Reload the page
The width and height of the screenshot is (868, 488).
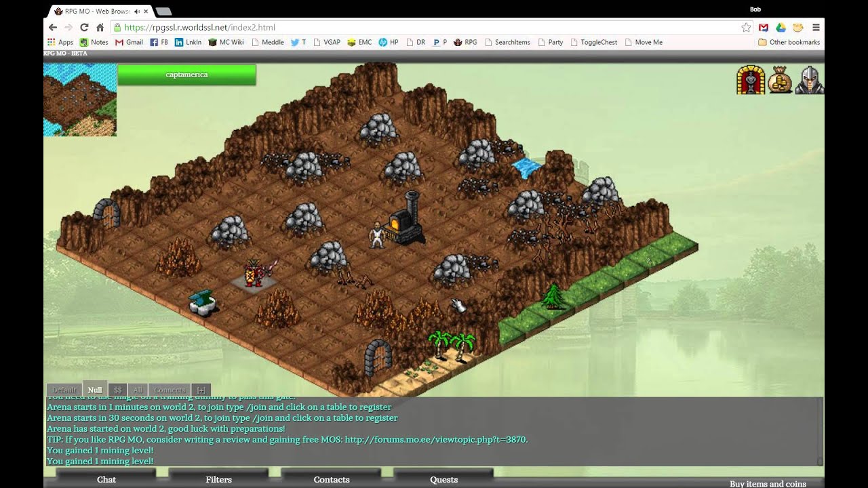(x=84, y=27)
